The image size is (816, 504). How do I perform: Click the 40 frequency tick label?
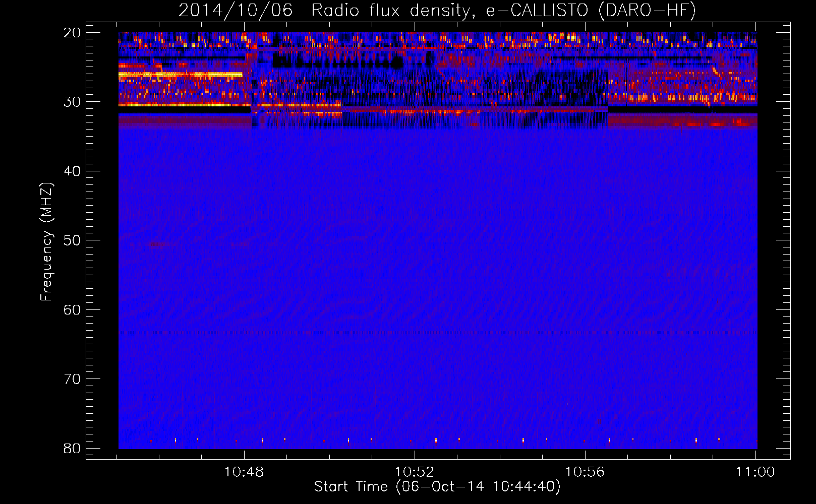(x=72, y=171)
